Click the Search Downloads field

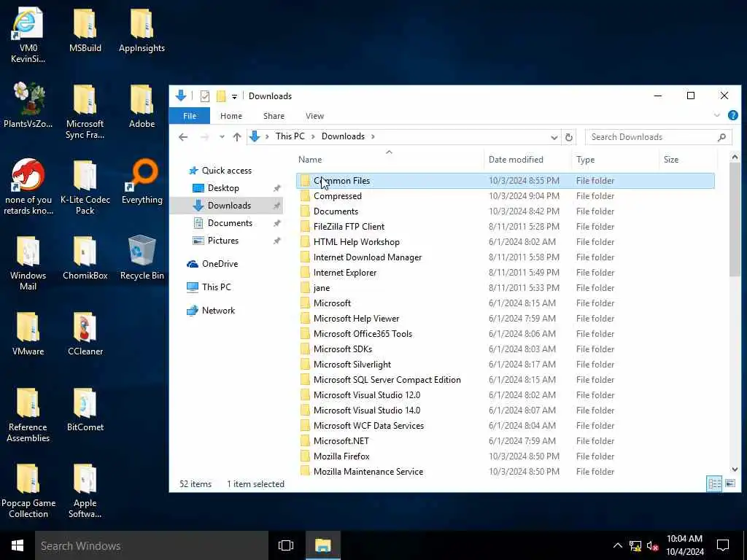coord(657,137)
